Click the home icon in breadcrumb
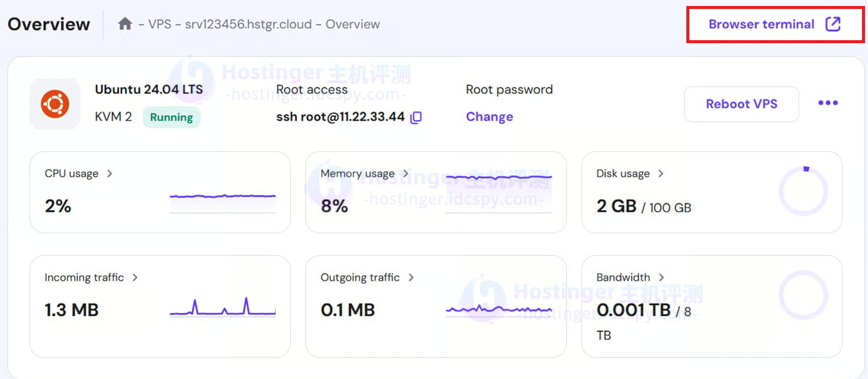Screen dimensions: 868x379 pyautogui.click(x=125, y=24)
